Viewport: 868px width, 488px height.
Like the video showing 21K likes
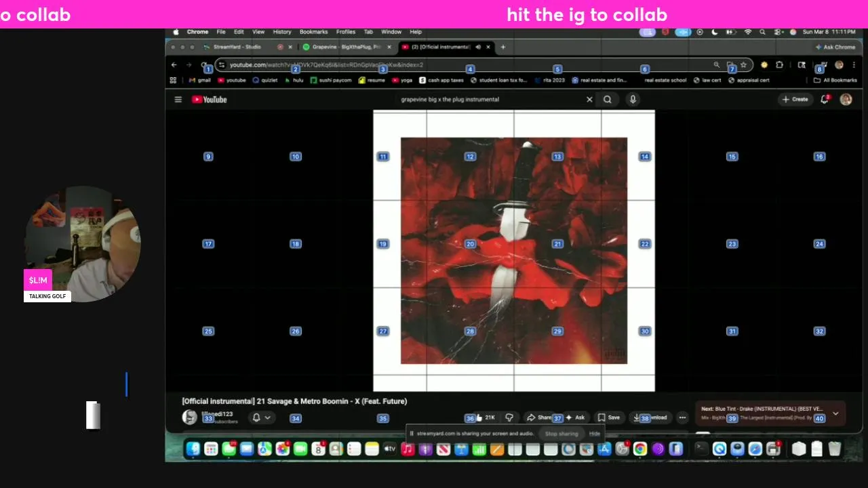[x=486, y=418]
